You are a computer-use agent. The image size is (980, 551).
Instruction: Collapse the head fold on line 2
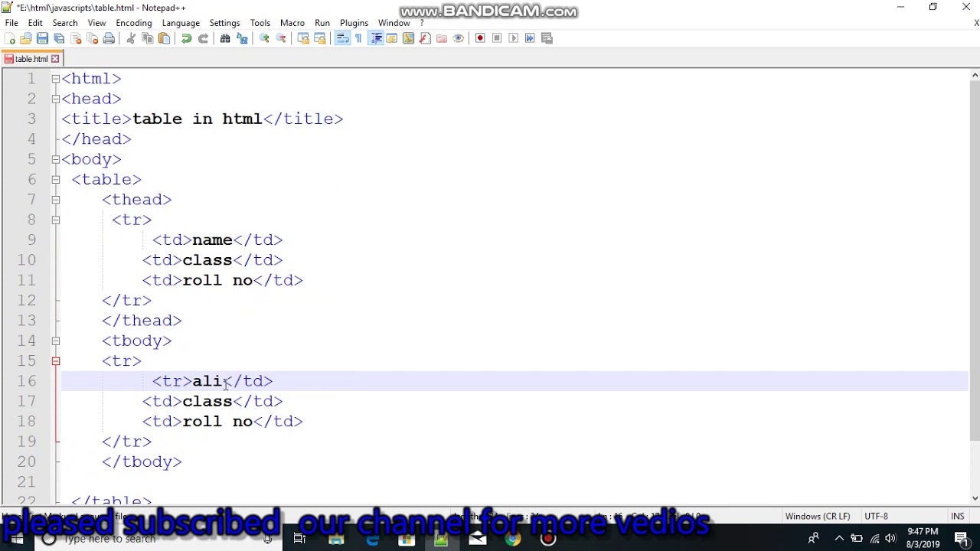(x=55, y=99)
